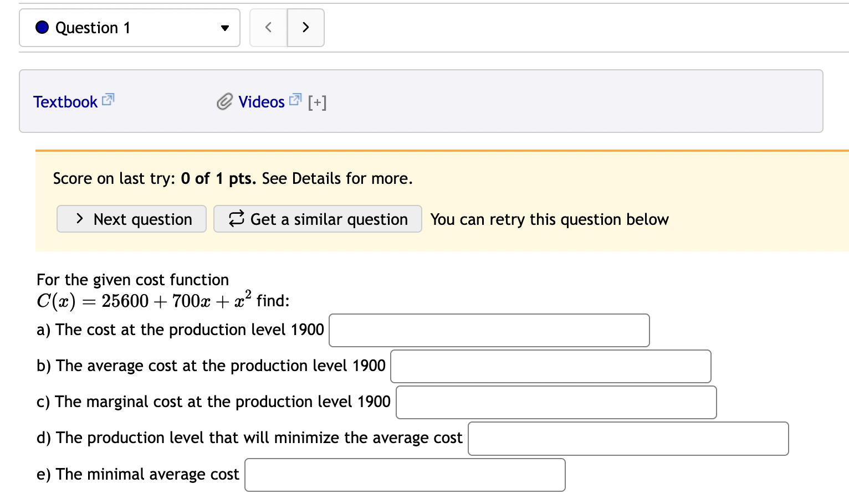Go to the next question arrow
The width and height of the screenshot is (849, 504).
click(305, 28)
